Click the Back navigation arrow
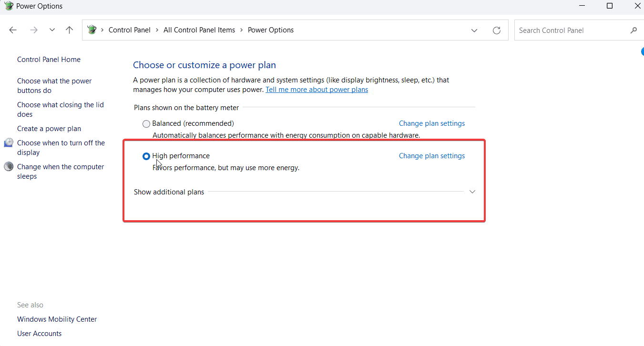This screenshot has width=644, height=346. pyautogui.click(x=13, y=30)
